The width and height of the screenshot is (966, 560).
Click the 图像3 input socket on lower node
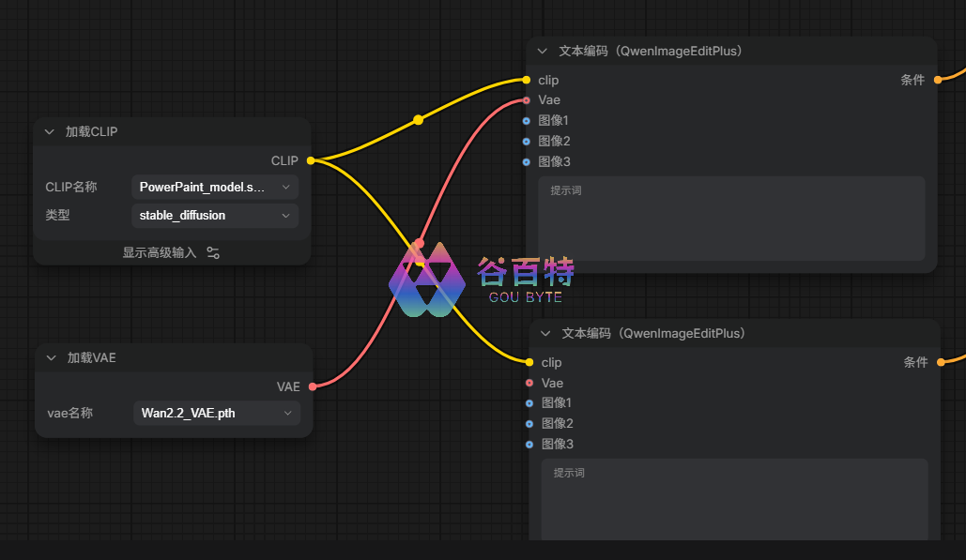(x=529, y=445)
